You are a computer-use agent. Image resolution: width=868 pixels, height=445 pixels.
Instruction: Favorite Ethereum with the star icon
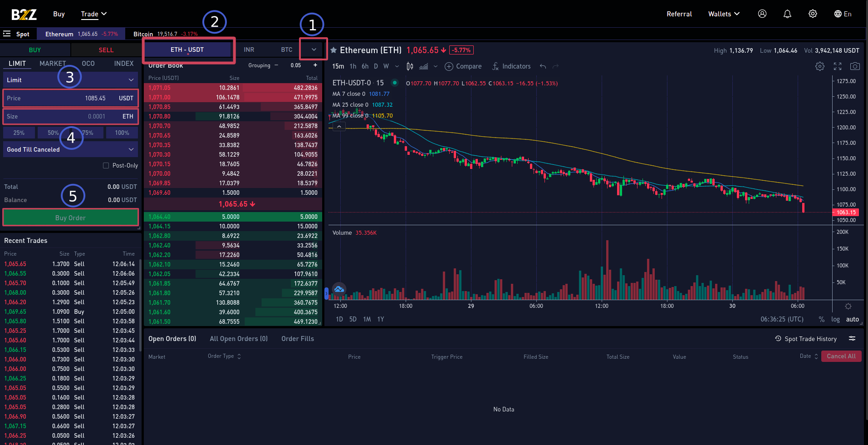[333, 50]
